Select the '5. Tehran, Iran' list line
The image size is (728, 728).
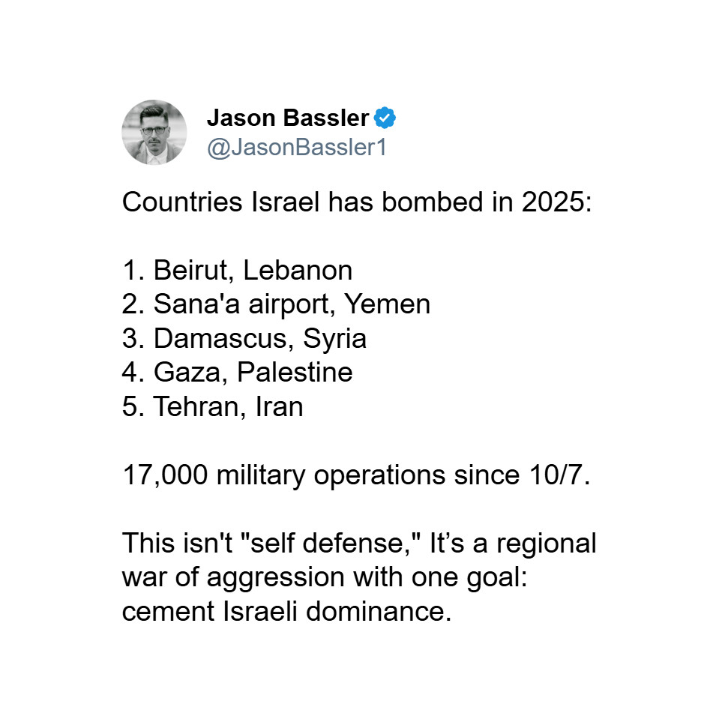[x=213, y=406]
